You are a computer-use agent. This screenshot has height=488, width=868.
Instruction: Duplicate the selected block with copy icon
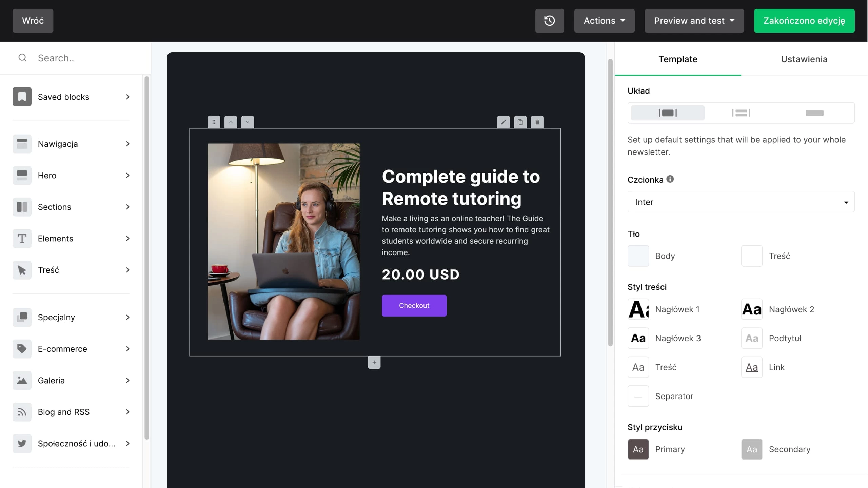coord(520,122)
